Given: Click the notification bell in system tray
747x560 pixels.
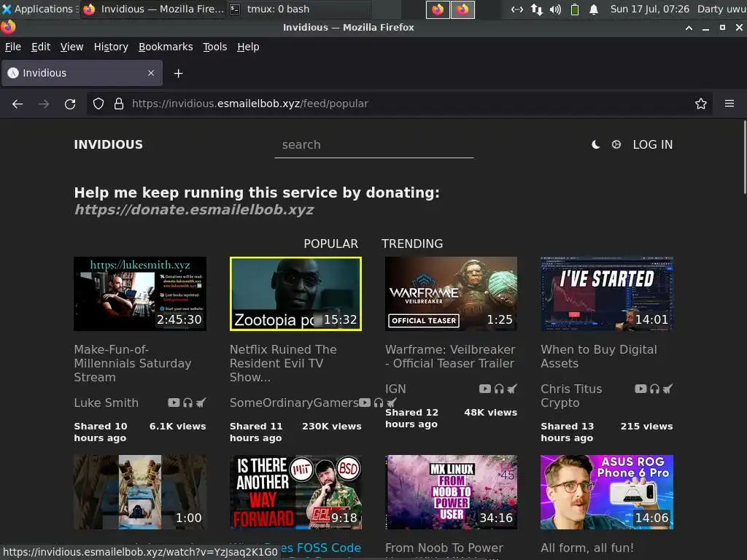Looking at the screenshot, I should click(x=594, y=9).
